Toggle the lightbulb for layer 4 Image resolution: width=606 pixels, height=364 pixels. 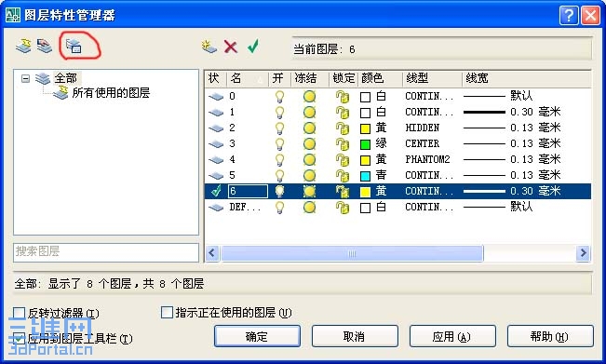click(x=279, y=160)
